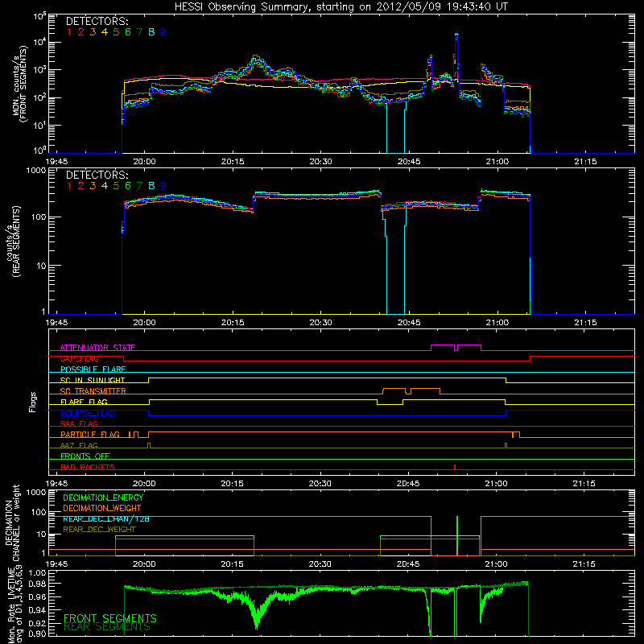Screen dimensions: 644x644
Task: Click the DECIMATION_WEIGHT legend entry
Action: [102, 508]
